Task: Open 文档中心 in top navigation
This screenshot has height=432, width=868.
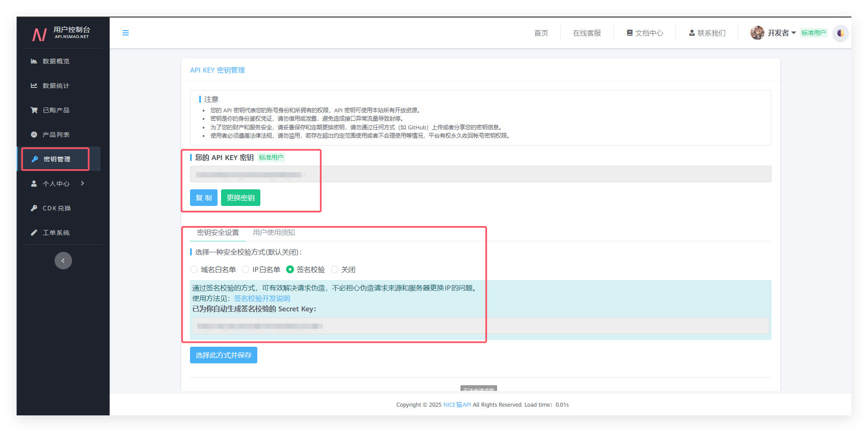Action: [x=645, y=33]
